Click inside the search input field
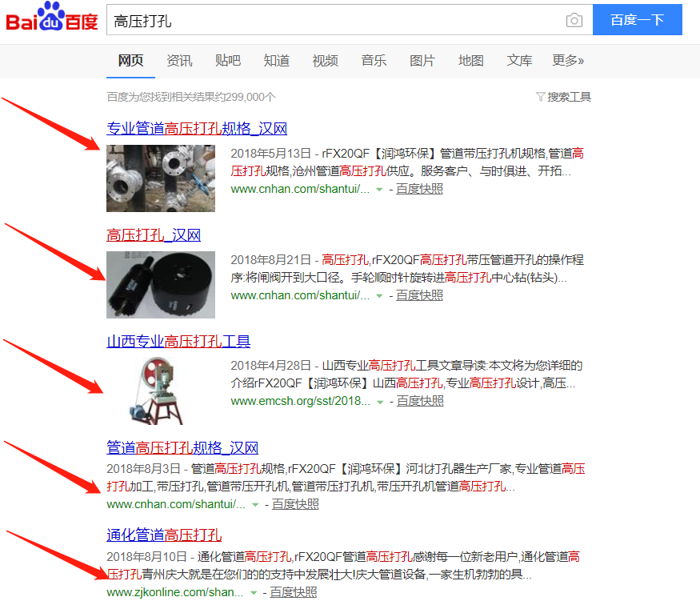This screenshot has height=613, width=700. point(320,20)
